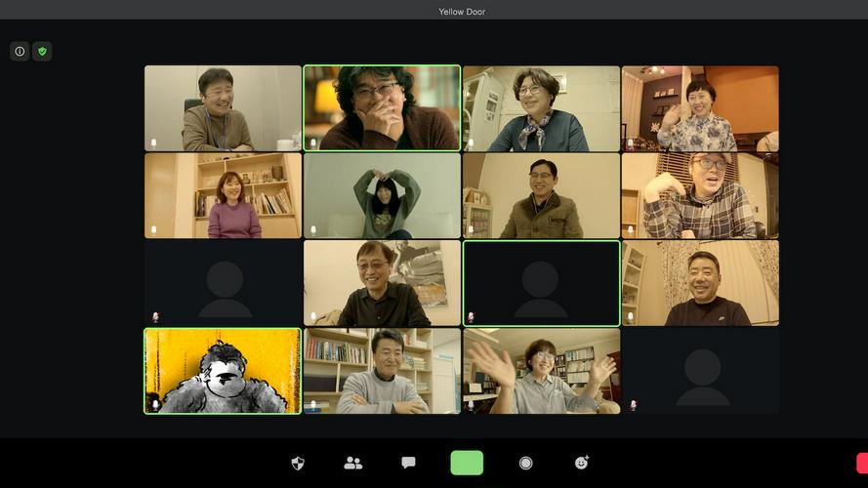Open the Reactions emoji menu

pos(582,463)
